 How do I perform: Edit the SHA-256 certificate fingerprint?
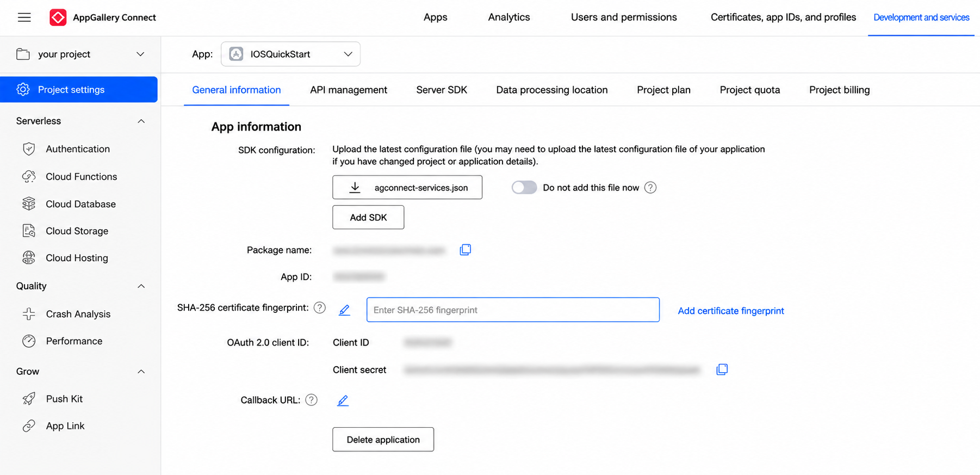click(344, 310)
